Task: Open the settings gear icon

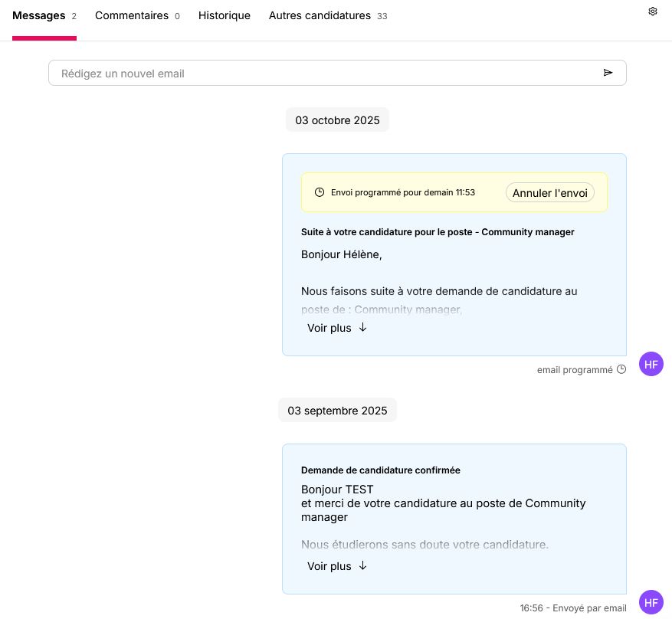Action: (x=652, y=11)
